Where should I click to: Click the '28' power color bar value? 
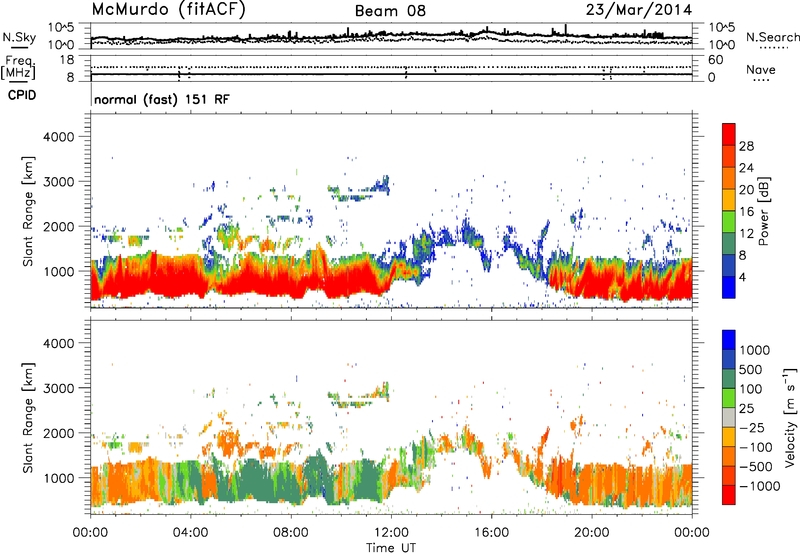746,146
